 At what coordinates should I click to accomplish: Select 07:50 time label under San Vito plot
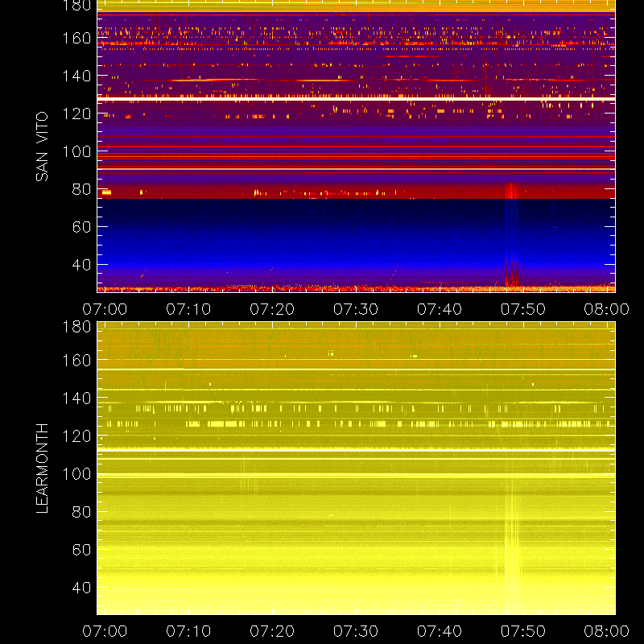[x=522, y=309]
